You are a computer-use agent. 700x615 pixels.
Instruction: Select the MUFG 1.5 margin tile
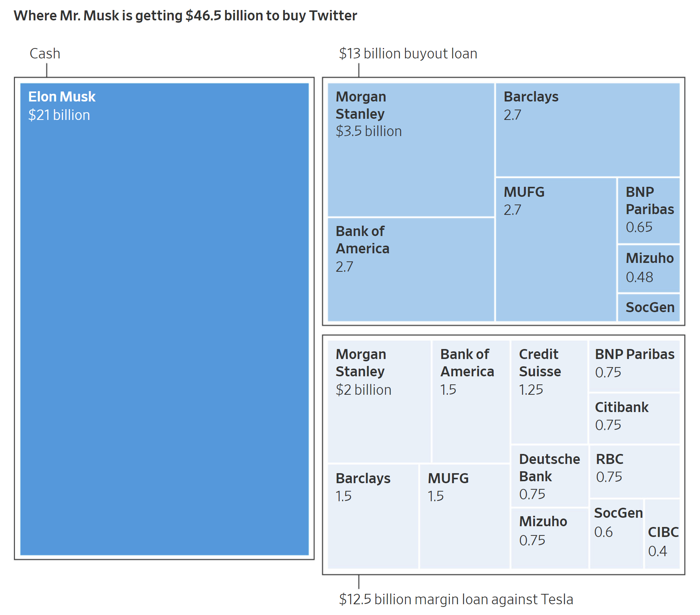click(x=465, y=516)
